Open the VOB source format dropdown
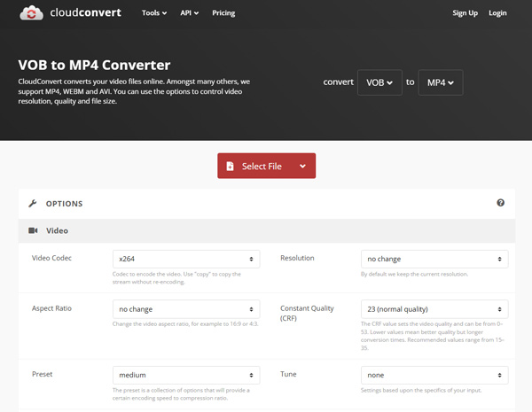The height and width of the screenshot is (412, 532). 379,82
